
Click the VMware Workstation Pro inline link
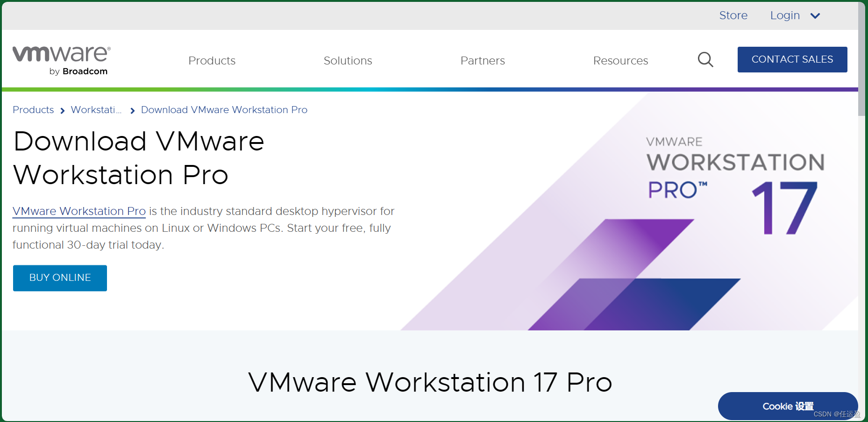[78, 211]
